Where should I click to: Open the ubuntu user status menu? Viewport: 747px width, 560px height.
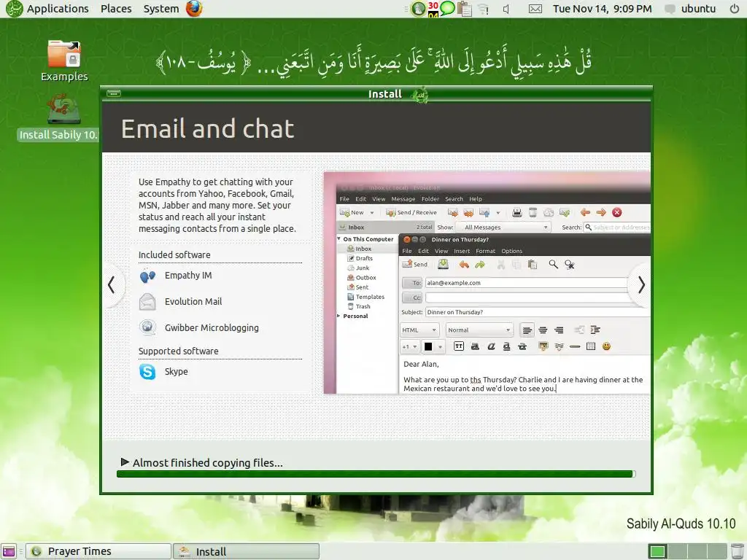(690, 9)
